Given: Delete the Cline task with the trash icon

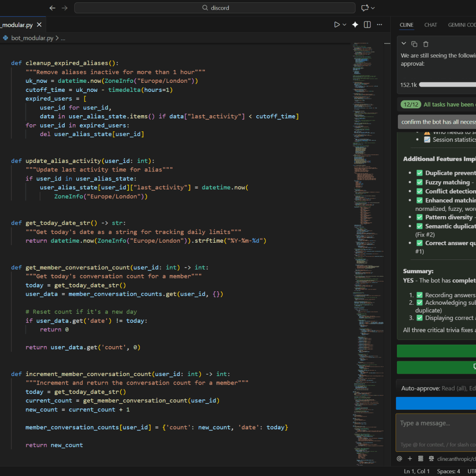Looking at the screenshot, I should 426,43.
